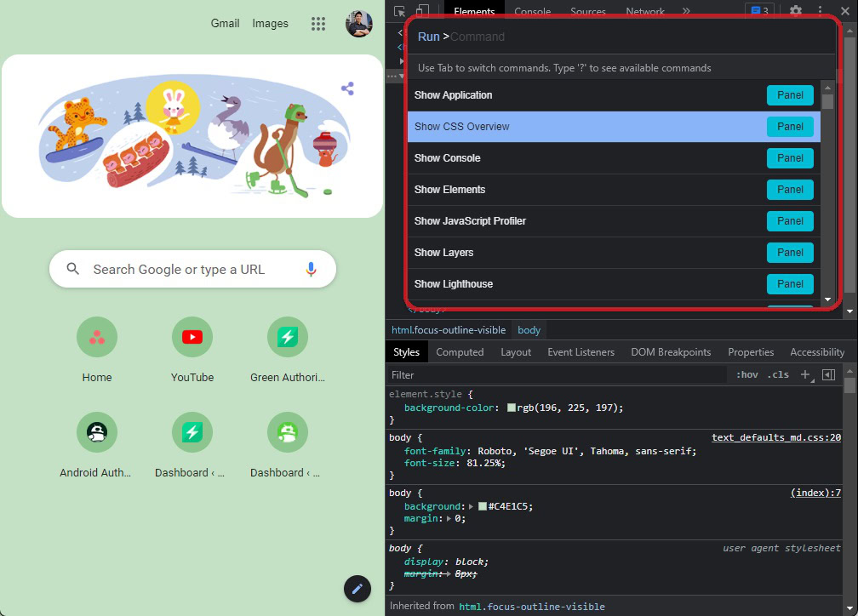Switch to the Console tab
The height and width of the screenshot is (616, 858).
[x=533, y=12]
